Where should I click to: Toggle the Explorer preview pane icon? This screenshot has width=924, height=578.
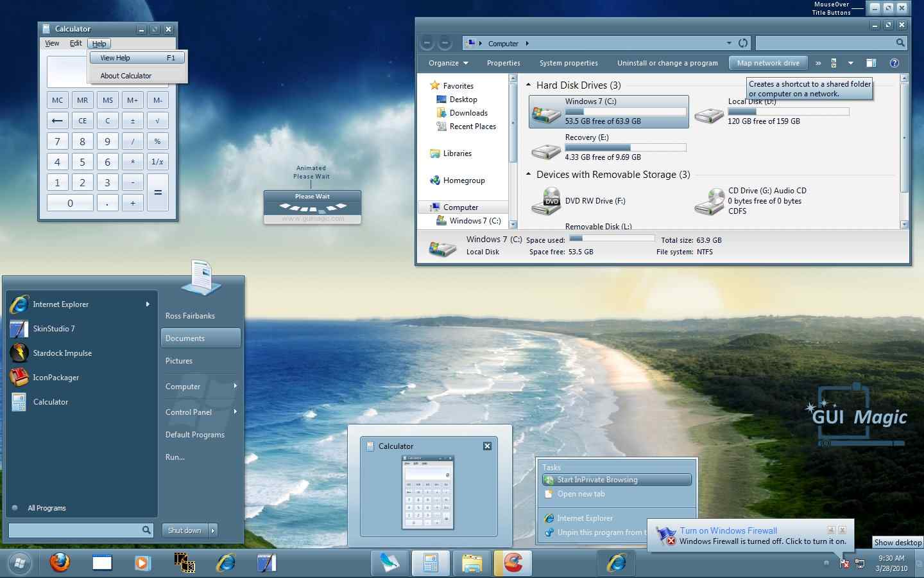(x=871, y=63)
